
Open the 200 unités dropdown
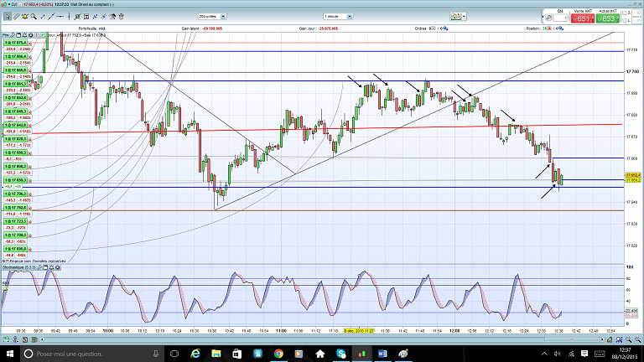(x=212, y=17)
